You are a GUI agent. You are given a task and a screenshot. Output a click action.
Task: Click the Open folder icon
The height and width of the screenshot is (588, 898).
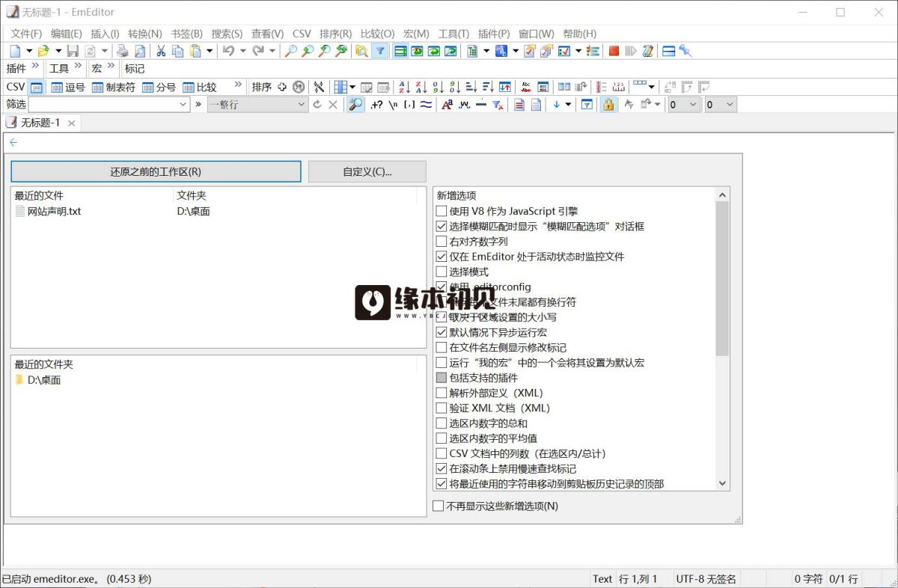(43, 51)
